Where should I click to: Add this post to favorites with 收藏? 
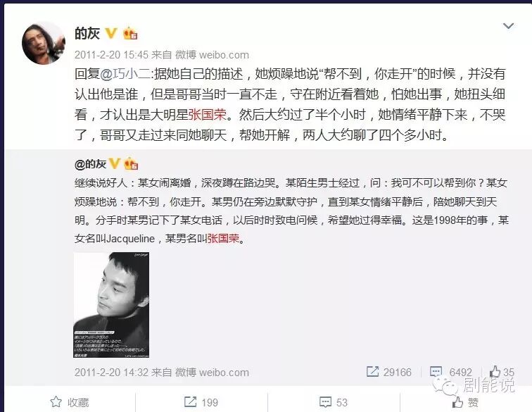tap(70, 402)
